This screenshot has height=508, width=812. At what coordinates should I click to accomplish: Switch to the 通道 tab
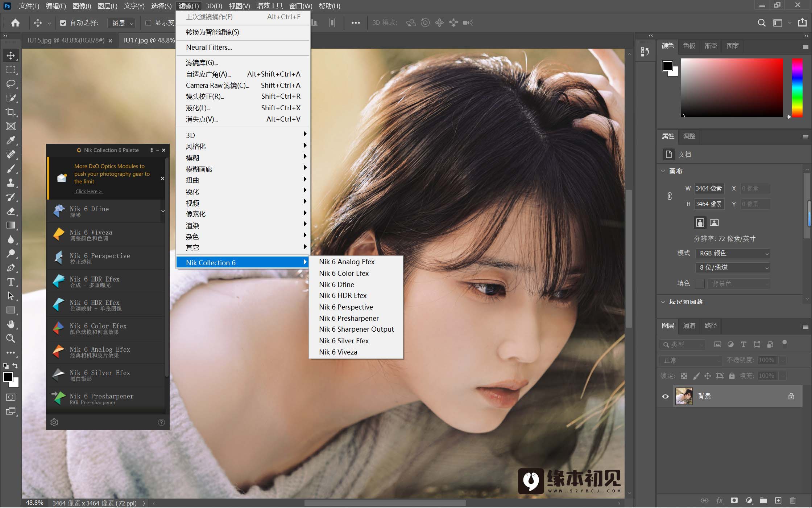tap(689, 325)
